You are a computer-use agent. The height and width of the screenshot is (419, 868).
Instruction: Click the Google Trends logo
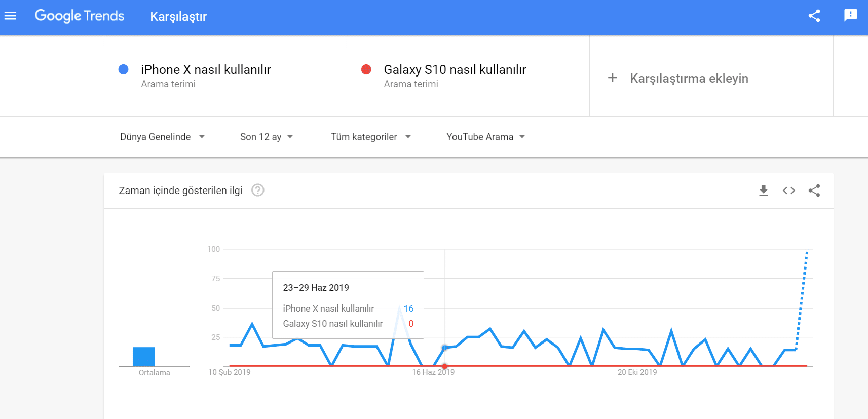tap(79, 16)
